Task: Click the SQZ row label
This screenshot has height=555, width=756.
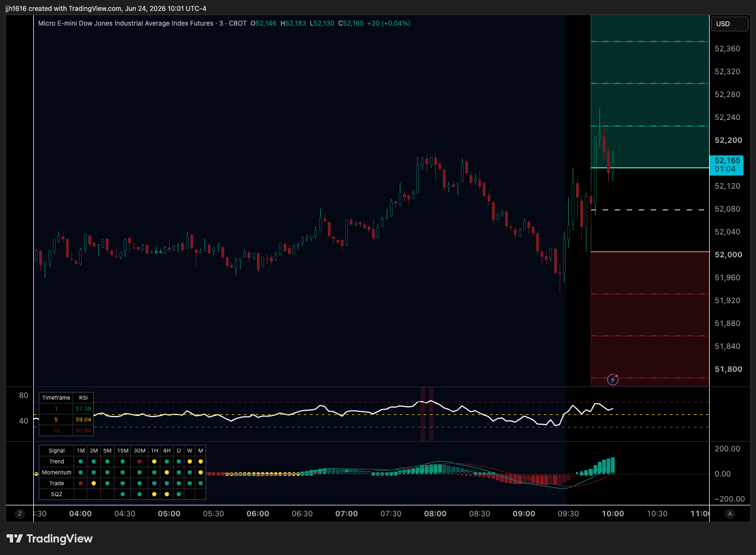Action: pyautogui.click(x=57, y=494)
